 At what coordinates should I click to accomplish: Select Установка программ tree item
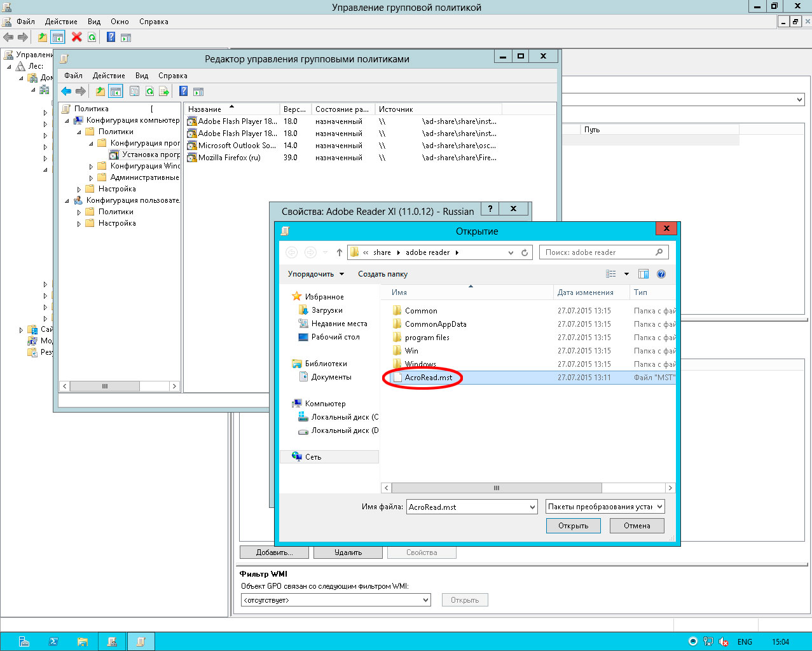tap(144, 154)
